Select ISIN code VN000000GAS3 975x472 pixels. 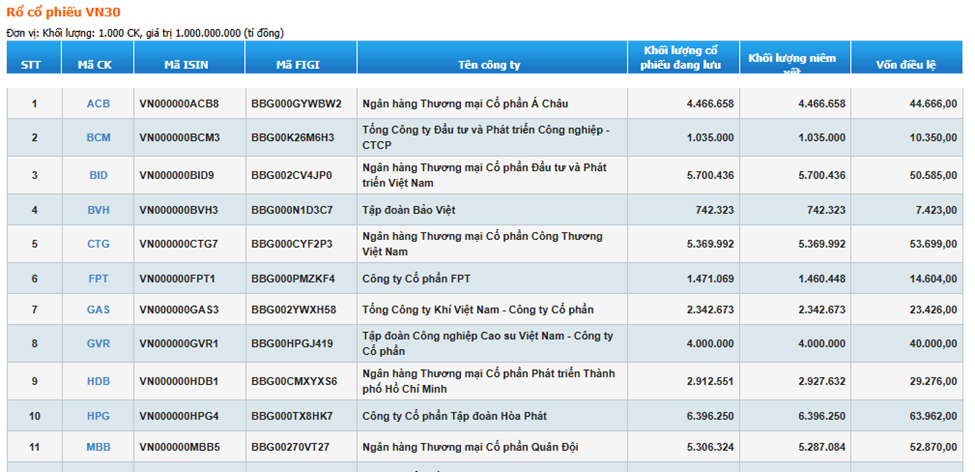pos(179,310)
